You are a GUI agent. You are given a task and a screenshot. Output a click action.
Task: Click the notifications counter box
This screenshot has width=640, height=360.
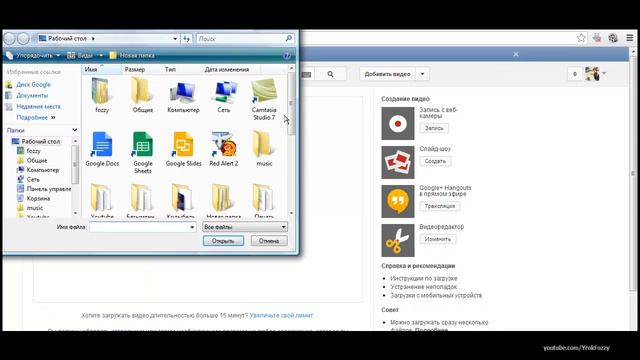(x=575, y=74)
